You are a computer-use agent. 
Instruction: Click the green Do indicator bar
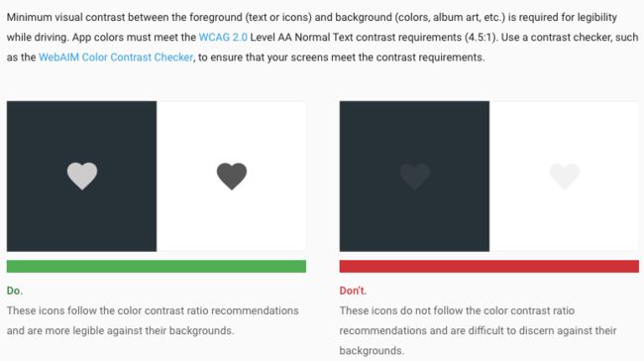(x=157, y=266)
